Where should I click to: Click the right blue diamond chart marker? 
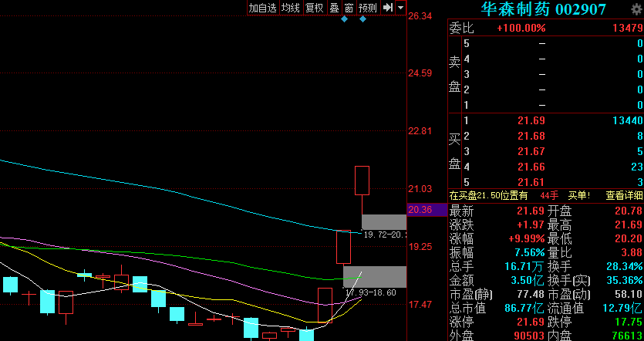click(x=362, y=19)
